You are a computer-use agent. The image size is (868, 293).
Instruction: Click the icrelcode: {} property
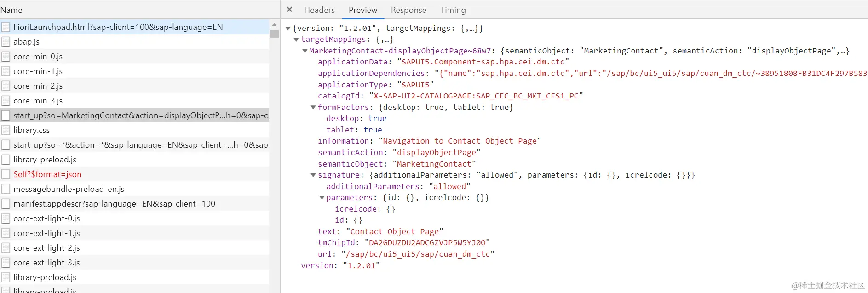365,209
